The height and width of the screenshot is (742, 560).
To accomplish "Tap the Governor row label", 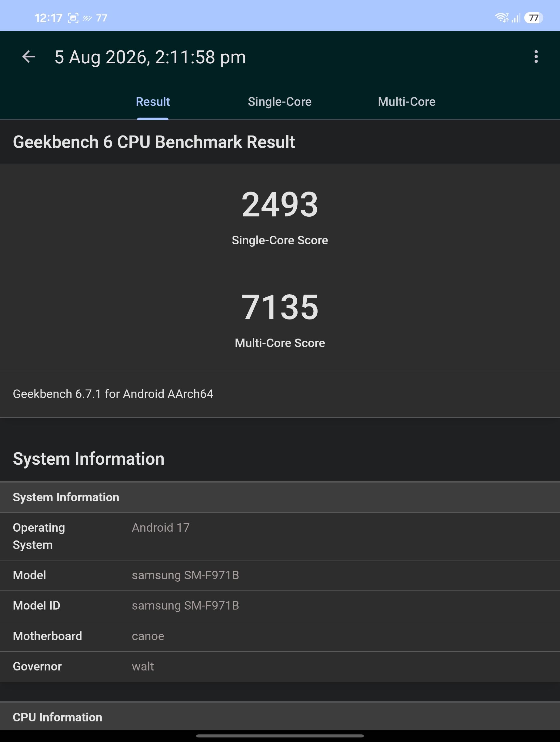I will [x=37, y=667].
